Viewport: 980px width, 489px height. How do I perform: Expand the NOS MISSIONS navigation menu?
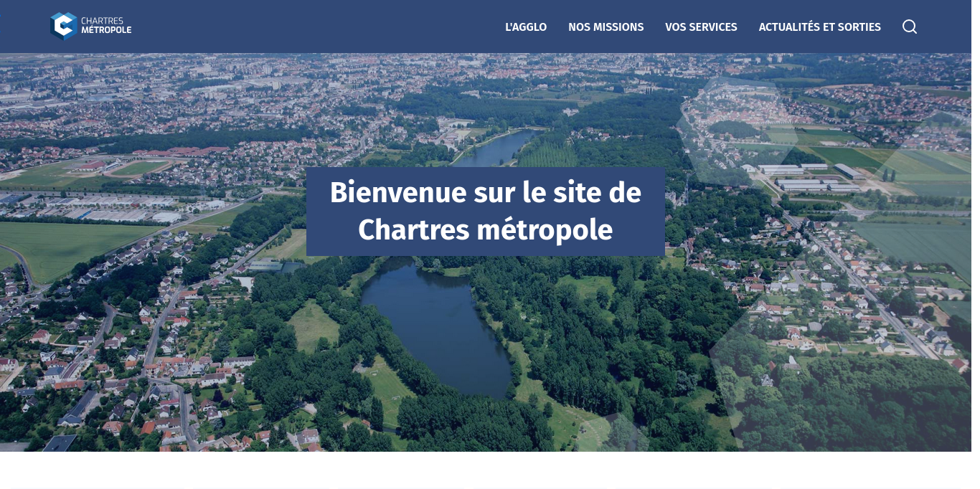[606, 27]
